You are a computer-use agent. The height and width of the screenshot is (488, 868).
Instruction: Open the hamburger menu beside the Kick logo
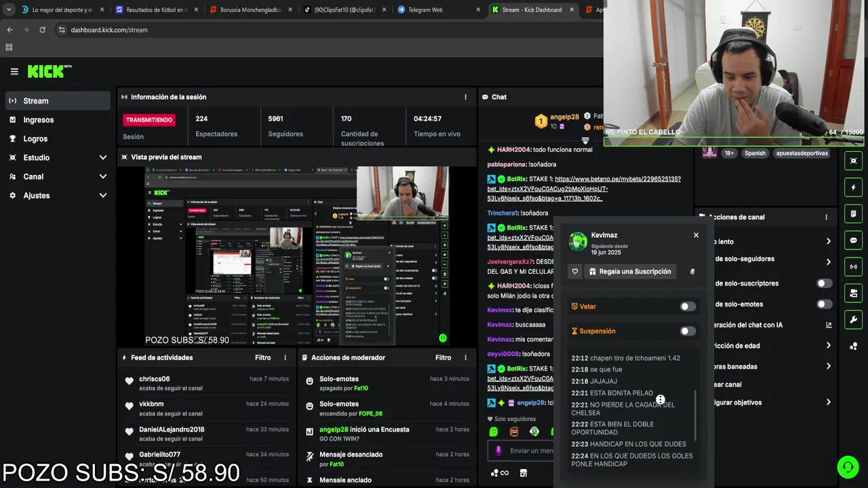(14, 71)
